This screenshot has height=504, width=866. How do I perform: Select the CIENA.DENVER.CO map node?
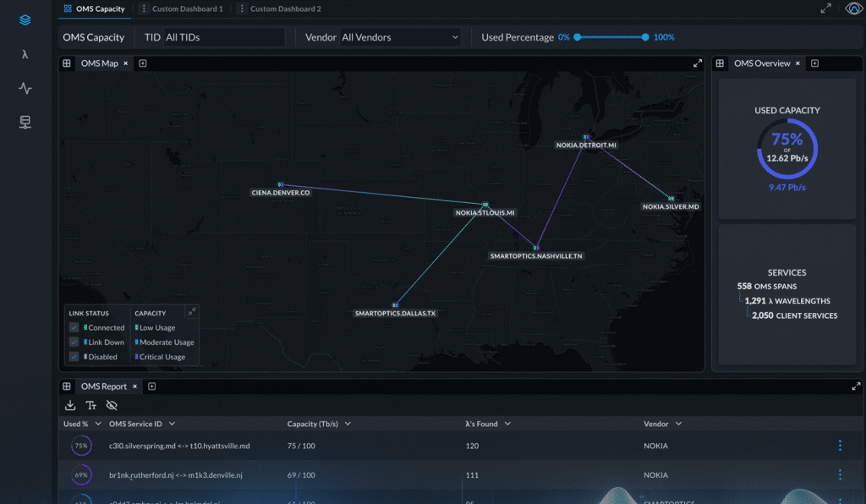click(x=281, y=184)
